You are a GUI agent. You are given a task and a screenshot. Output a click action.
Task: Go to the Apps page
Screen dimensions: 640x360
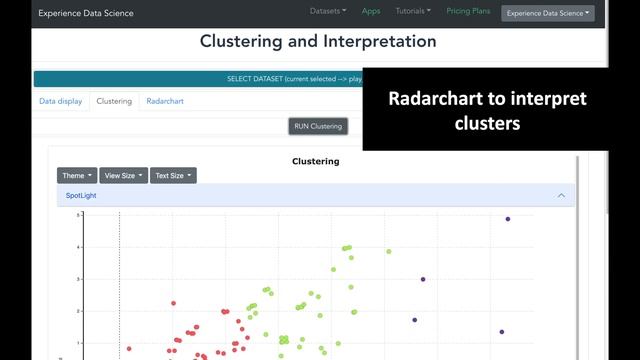tap(371, 11)
